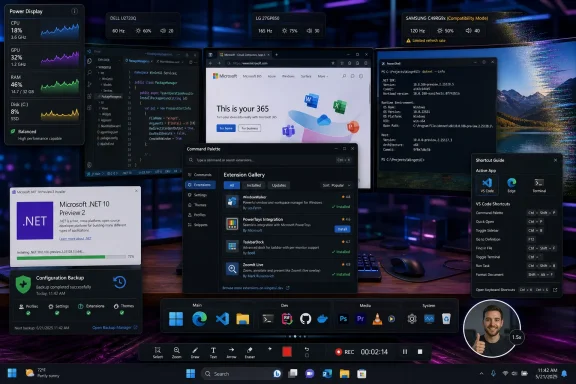Screen dimensions: 576x384
Task: Click the Learn more about .NET link
Action: [75, 238]
